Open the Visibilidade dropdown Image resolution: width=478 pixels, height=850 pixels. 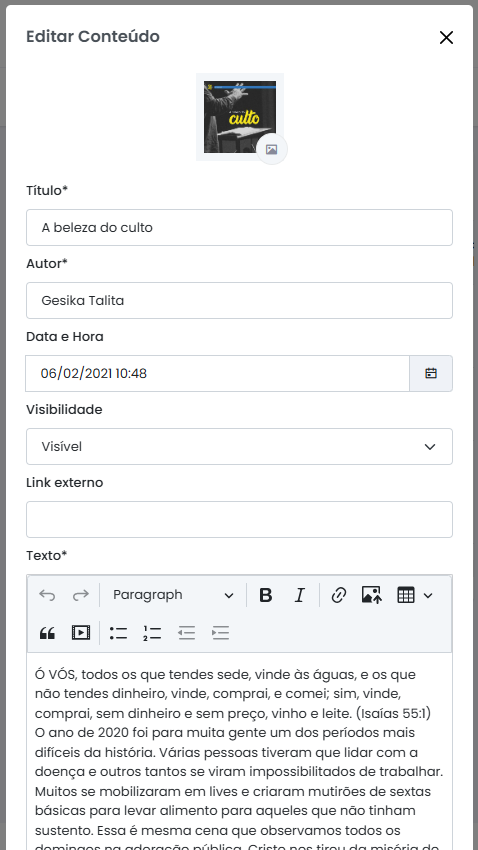pos(240,447)
